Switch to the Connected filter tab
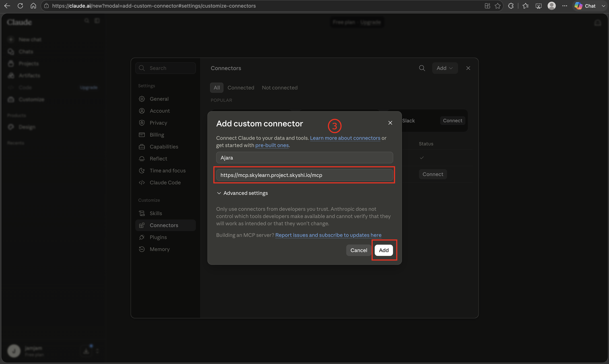Screen dimensions: 609x364 (241, 88)
